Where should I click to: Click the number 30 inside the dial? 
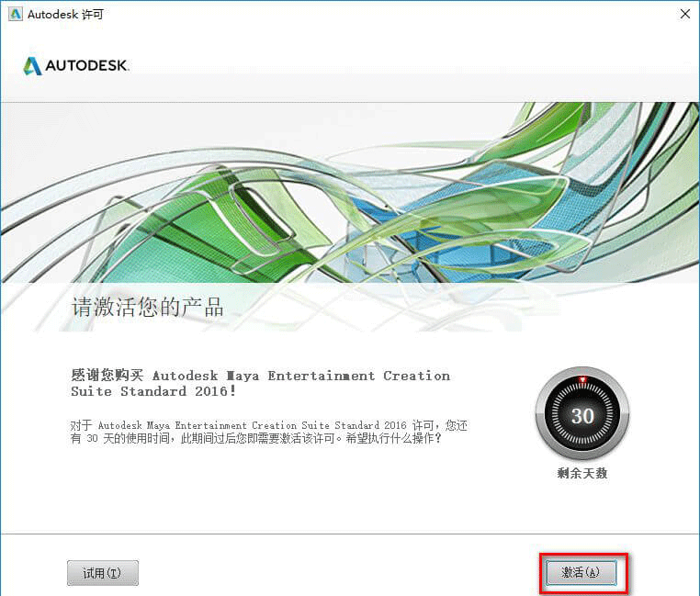582,416
